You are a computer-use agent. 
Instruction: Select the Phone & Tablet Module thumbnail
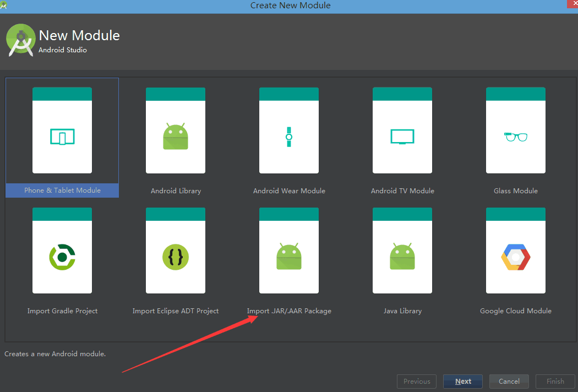[x=62, y=130]
